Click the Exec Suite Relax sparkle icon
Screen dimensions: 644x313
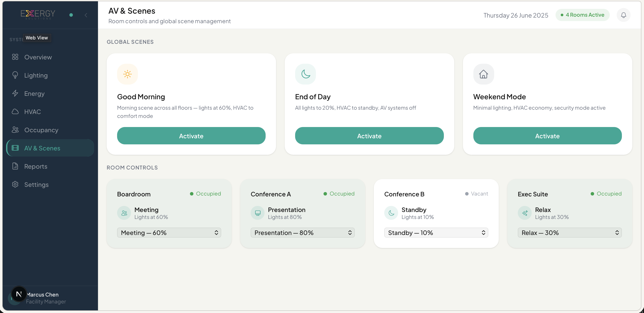tap(525, 213)
